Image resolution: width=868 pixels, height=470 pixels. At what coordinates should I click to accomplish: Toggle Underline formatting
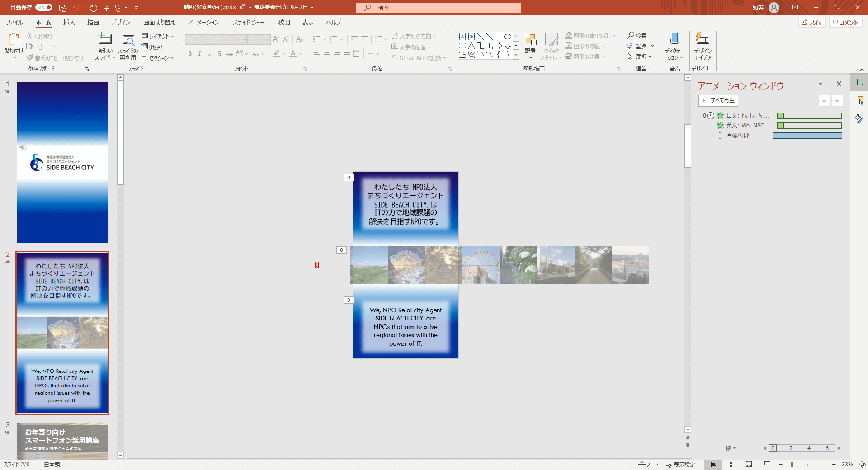click(209, 54)
